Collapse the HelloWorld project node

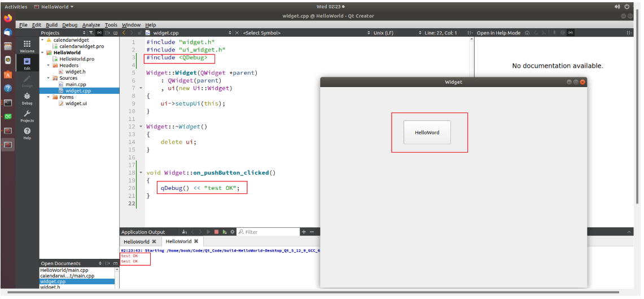(43, 53)
